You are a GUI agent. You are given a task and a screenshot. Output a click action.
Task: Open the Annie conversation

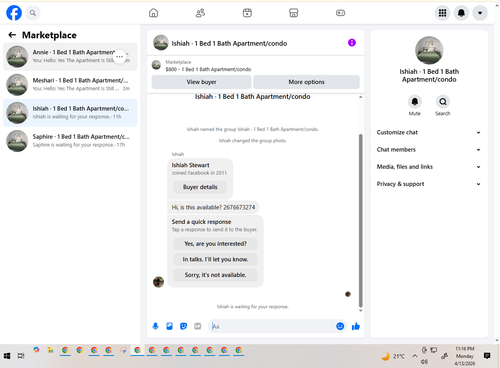(x=70, y=56)
